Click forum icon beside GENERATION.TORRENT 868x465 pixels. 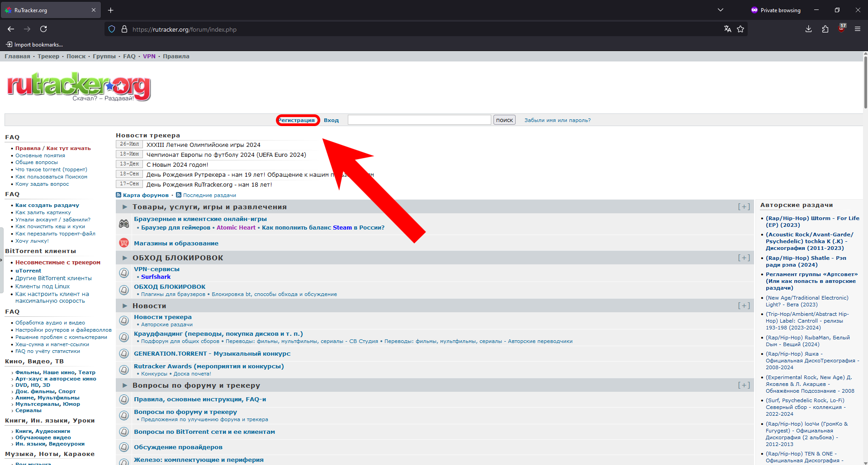(x=124, y=353)
